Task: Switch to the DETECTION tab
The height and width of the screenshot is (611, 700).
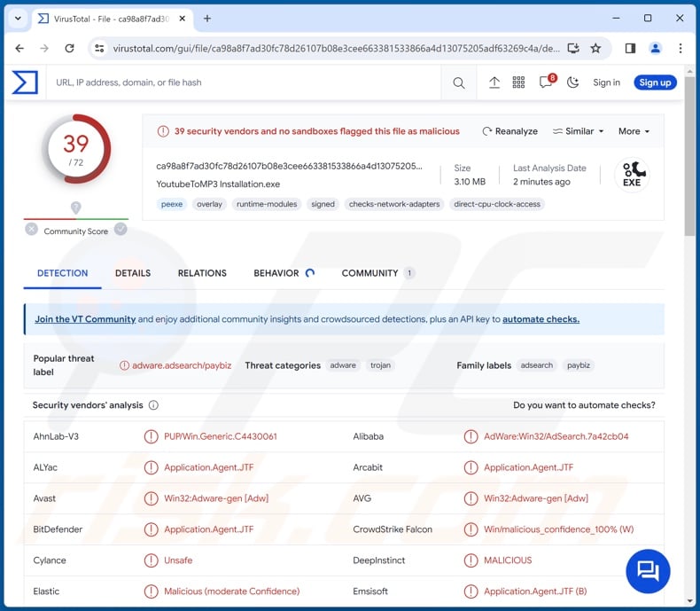Action: click(x=63, y=273)
